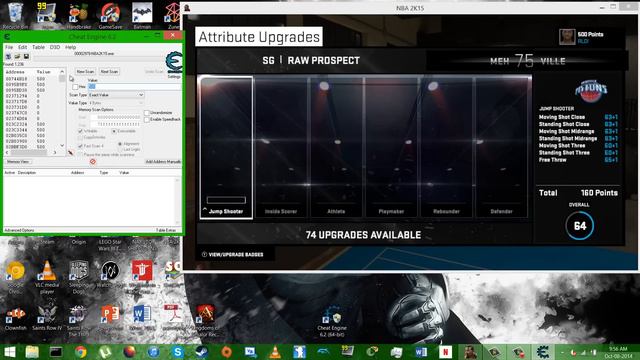640x360 pixels.
Task: Open Clownfish desktop shortcut
Action: coord(16,318)
